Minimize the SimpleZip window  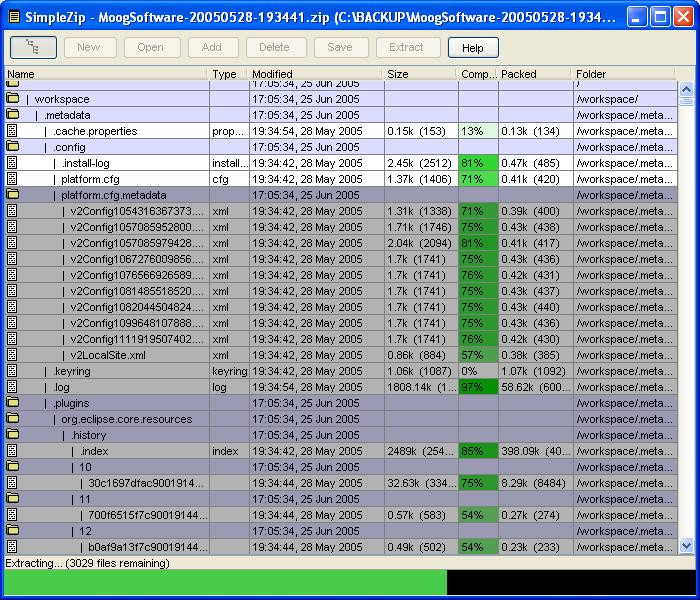tap(636, 17)
